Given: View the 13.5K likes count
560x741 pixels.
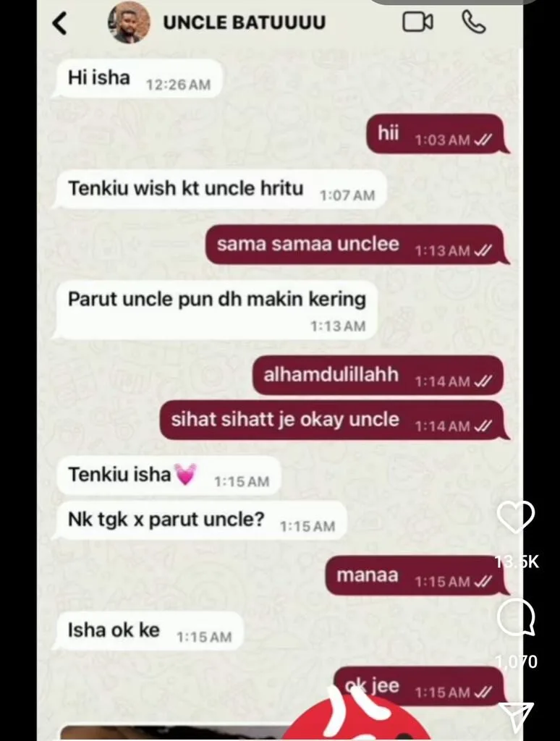Looking at the screenshot, I should (517, 562).
